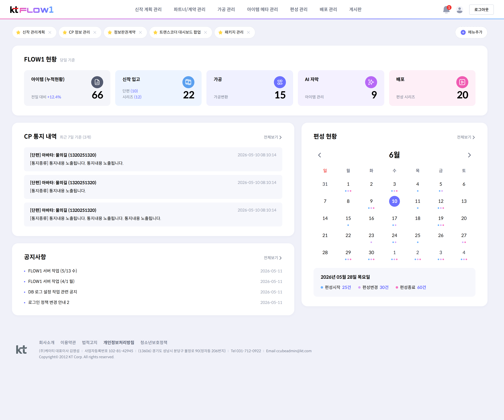The image size is (504, 420).
Task: Open 개인정보처리방침 footer link
Action: [119, 342]
